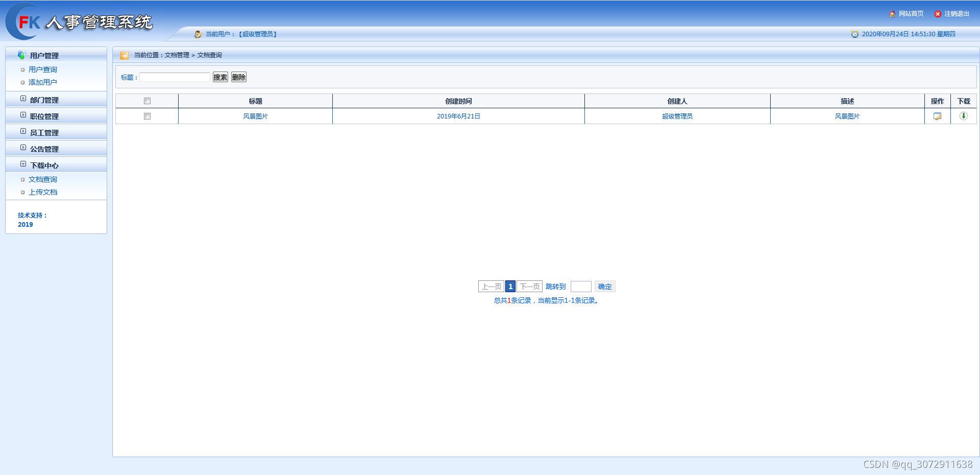The height and width of the screenshot is (475, 980).
Task: Click the current user avatar icon
Action: tap(198, 34)
